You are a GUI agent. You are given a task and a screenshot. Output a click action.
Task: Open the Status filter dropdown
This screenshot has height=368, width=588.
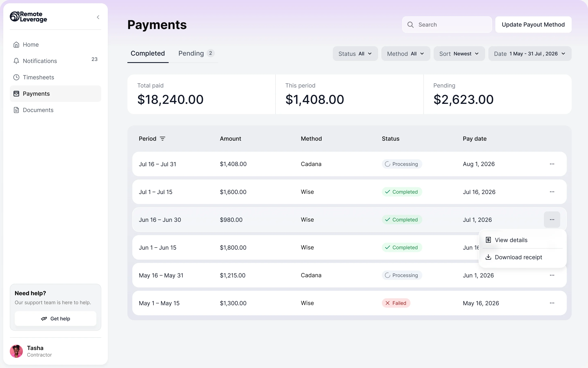click(355, 54)
